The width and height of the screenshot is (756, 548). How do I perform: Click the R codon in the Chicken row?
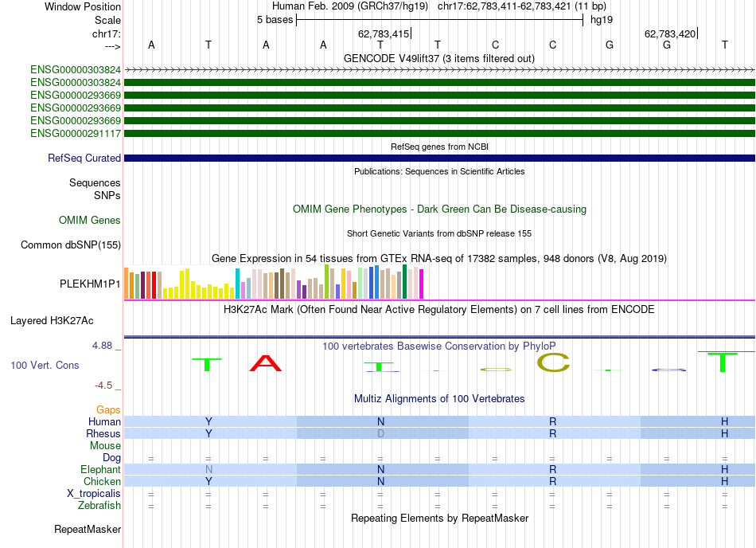point(552,481)
